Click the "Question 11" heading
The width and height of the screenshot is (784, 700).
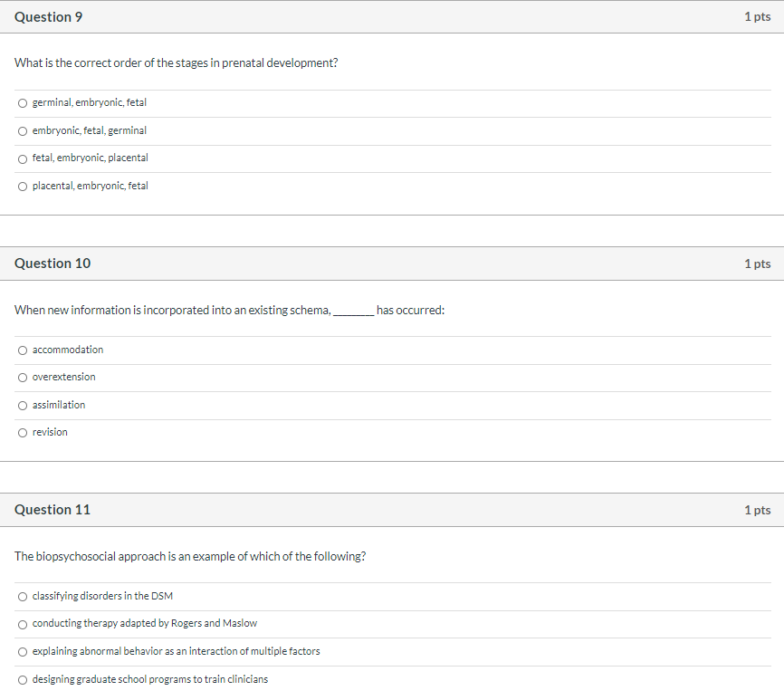[53, 510]
